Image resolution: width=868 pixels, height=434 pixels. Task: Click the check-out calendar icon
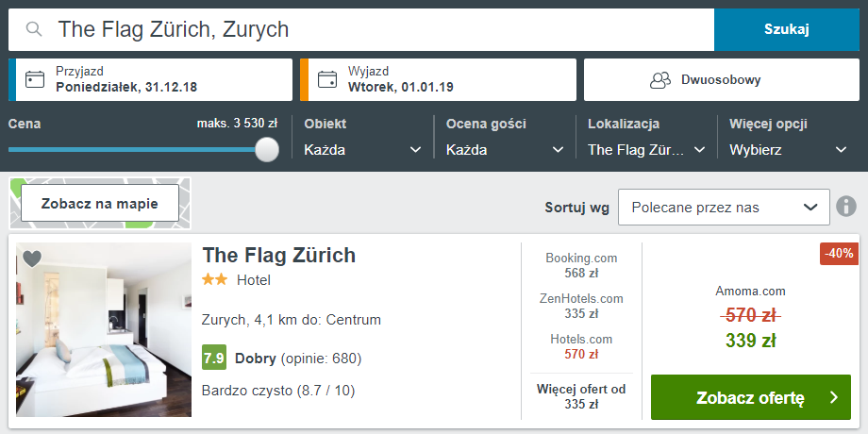click(x=327, y=79)
